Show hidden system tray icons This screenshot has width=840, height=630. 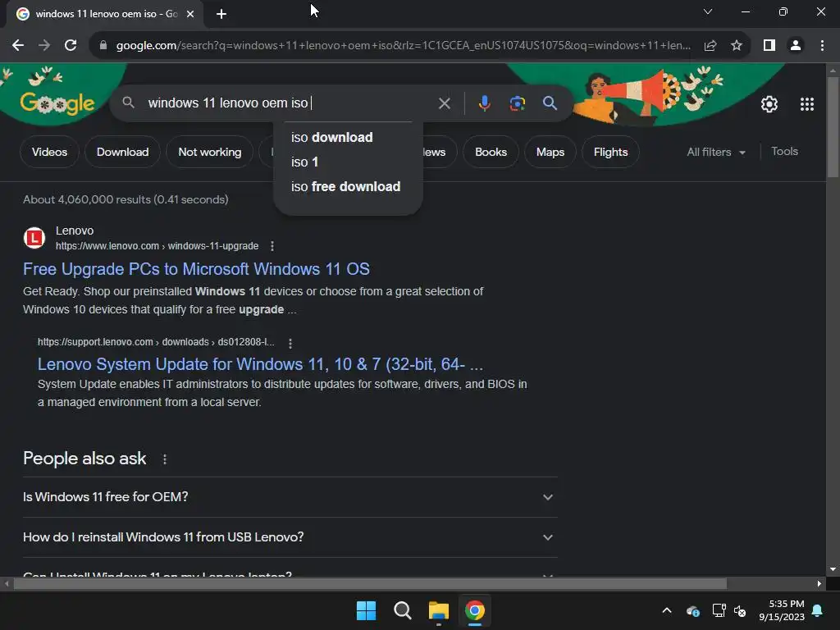tap(667, 610)
